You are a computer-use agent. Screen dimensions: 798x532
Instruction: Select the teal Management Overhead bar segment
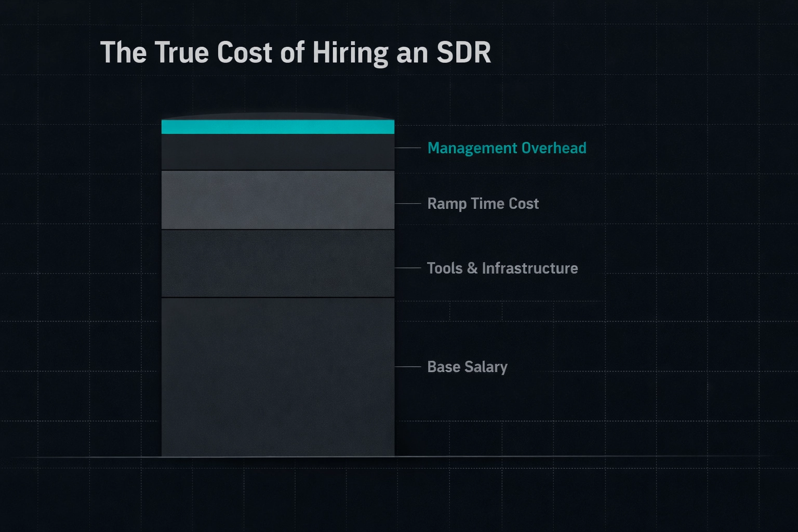pyautogui.click(x=277, y=126)
